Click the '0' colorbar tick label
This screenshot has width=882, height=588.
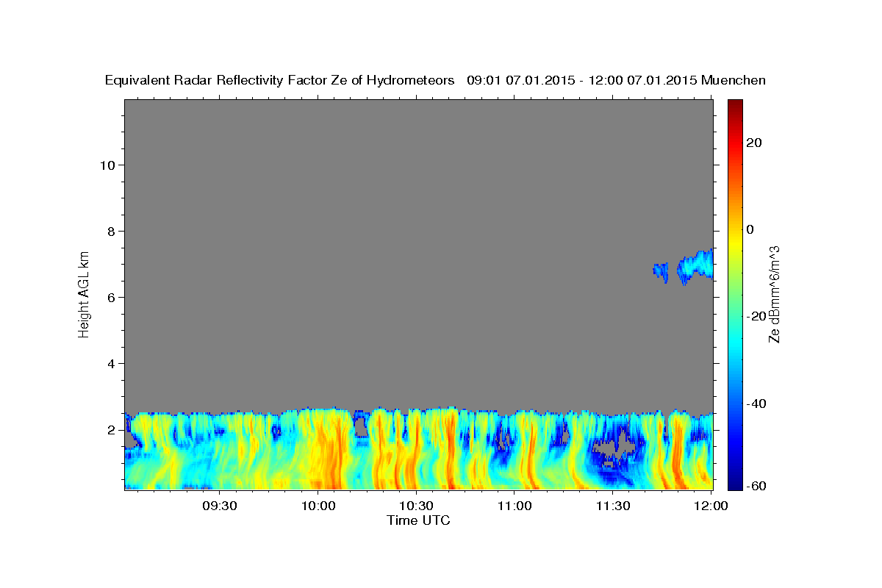(x=750, y=229)
